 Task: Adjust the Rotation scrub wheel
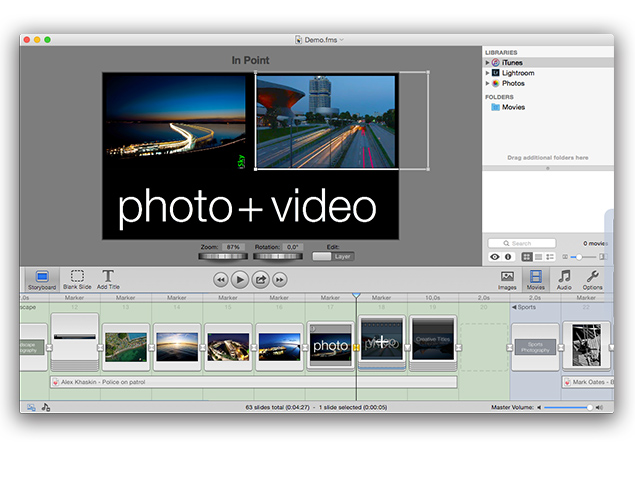pyautogui.click(x=278, y=256)
